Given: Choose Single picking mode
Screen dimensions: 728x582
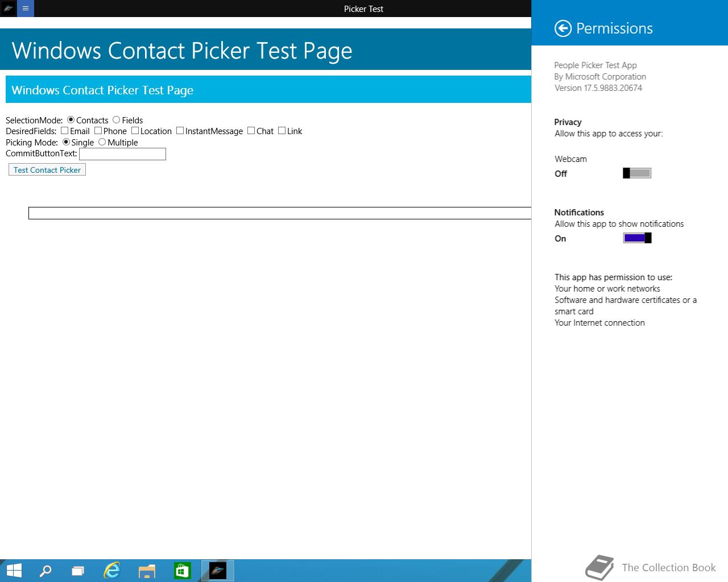Looking at the screenshot, I should point(66,142).
